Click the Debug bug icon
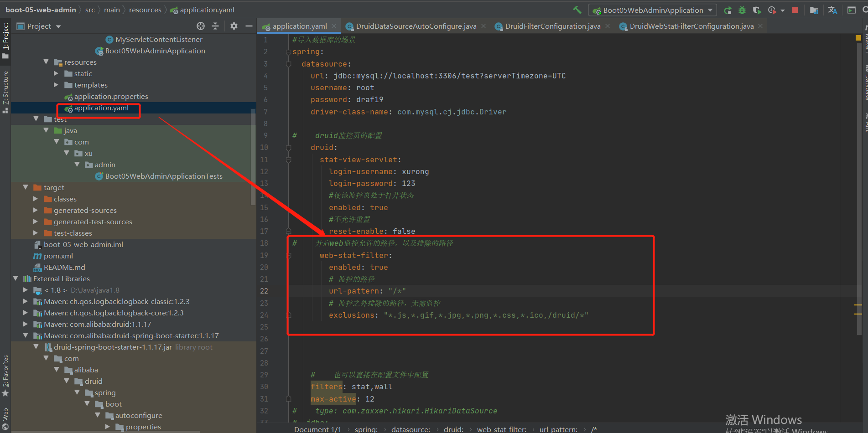Viewport: 868px width, 433px height. pyautogui.click(x=742, y=10)
